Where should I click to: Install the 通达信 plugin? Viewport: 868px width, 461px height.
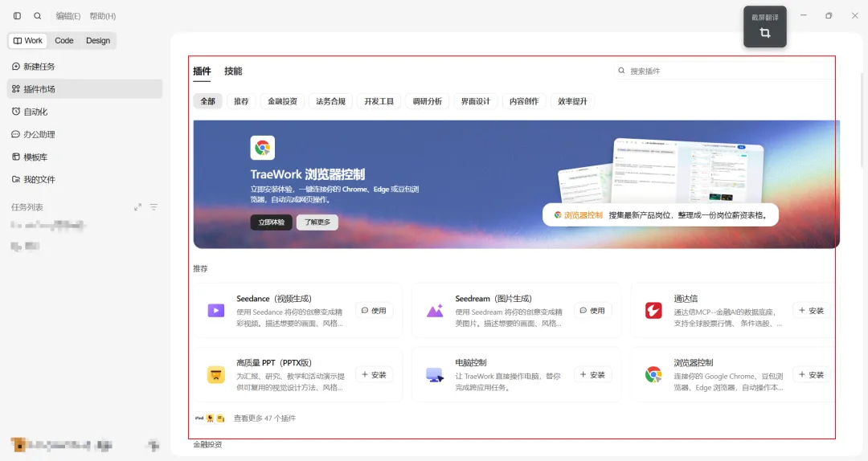(x=811, y=311)
